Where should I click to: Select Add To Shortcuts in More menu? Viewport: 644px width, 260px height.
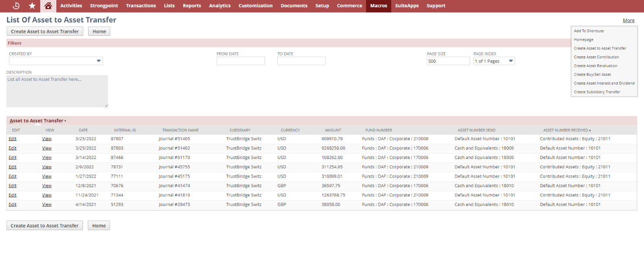[x=588, y=31]
